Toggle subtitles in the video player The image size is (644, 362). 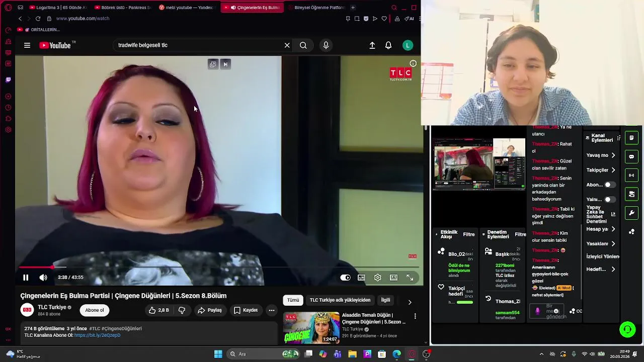(x=361, y=278)
